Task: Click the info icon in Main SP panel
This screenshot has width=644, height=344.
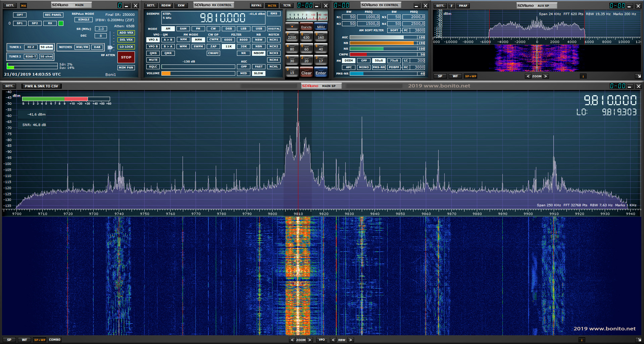Action: (x=582, y=340)
